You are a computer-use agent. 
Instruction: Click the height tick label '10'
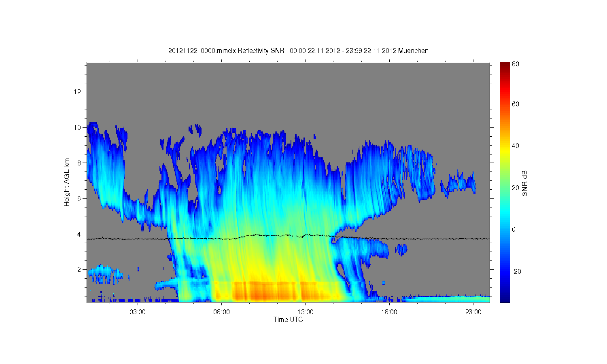pyautogui.click(x=78, y=127)
